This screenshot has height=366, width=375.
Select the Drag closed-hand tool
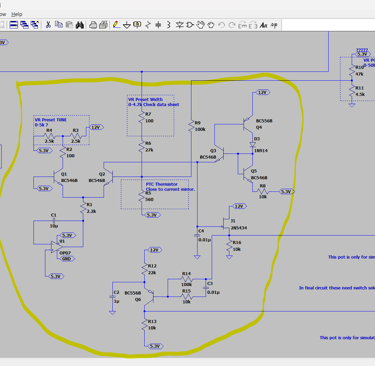tap(211, 25)
